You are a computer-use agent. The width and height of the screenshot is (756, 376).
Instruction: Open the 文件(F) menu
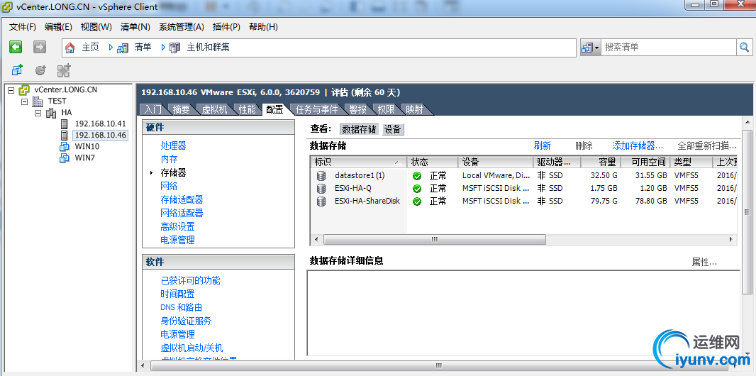tap(23, 27)
